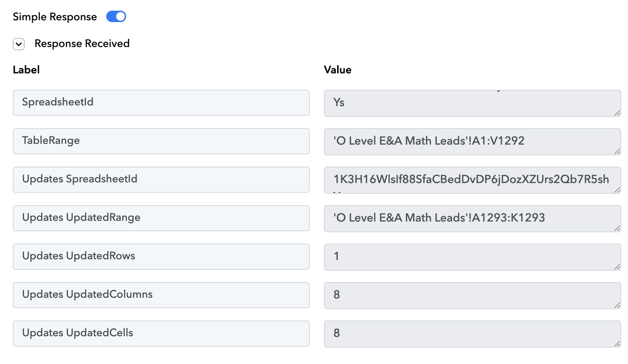Click the TableRange label field
The image size is (628, 364).
pos(161,141)
